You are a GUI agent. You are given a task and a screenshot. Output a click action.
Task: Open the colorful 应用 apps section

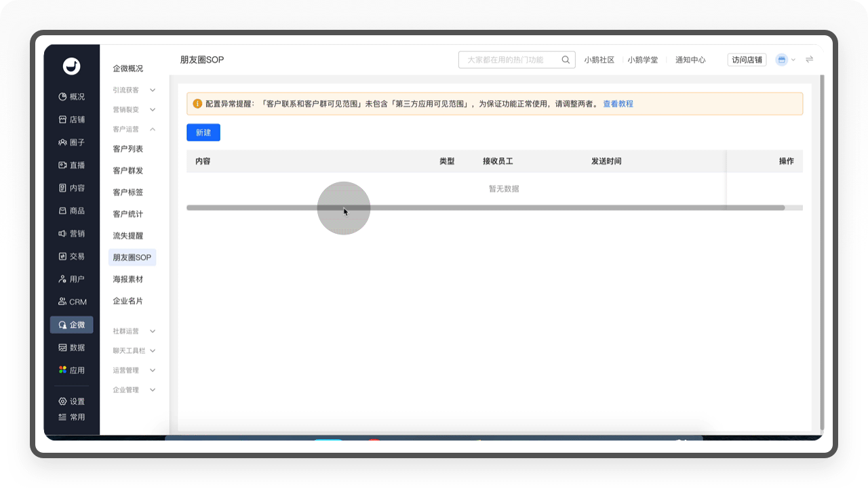pos(71,371)
